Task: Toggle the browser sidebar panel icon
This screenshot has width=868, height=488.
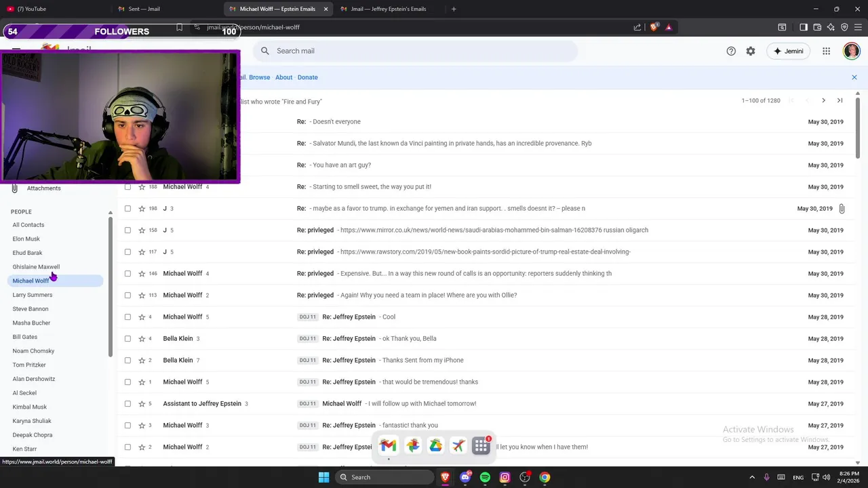Action: pos(804,27)
